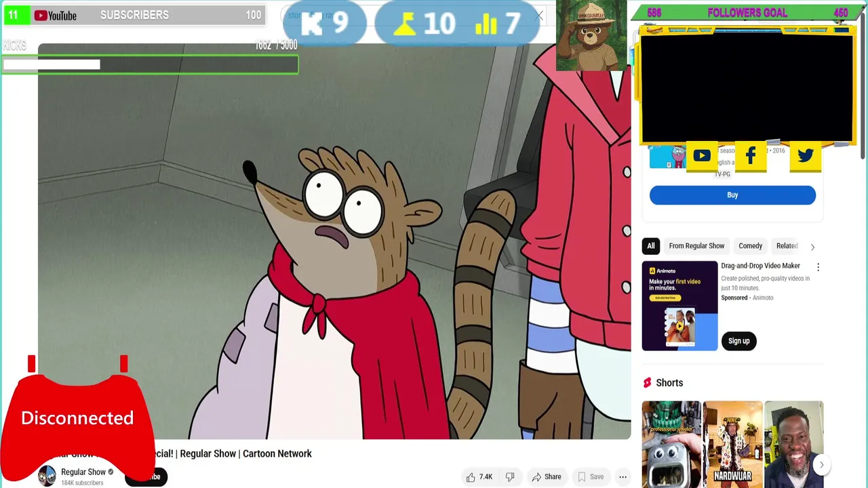Click the YouTube icon in overlay social bar
Screen dimensions: 868x488
702,156
